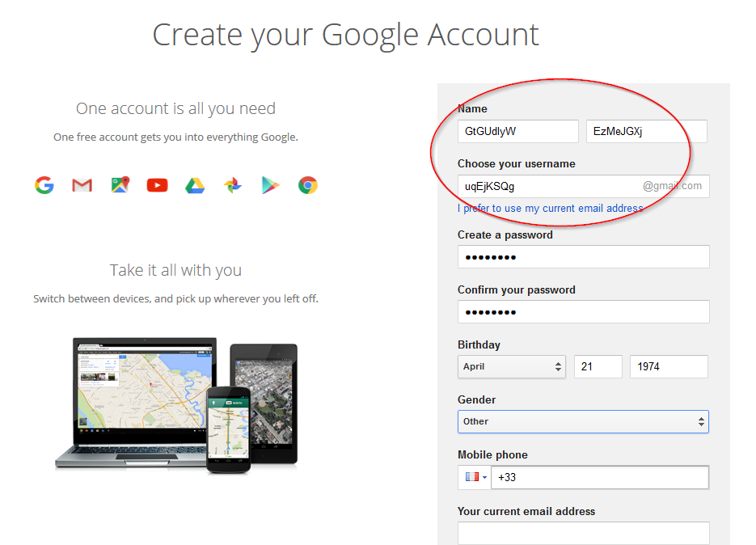756x545 pixels.
Task: Click the 'Create your Google Account' heading
Action: pos(346,36)
